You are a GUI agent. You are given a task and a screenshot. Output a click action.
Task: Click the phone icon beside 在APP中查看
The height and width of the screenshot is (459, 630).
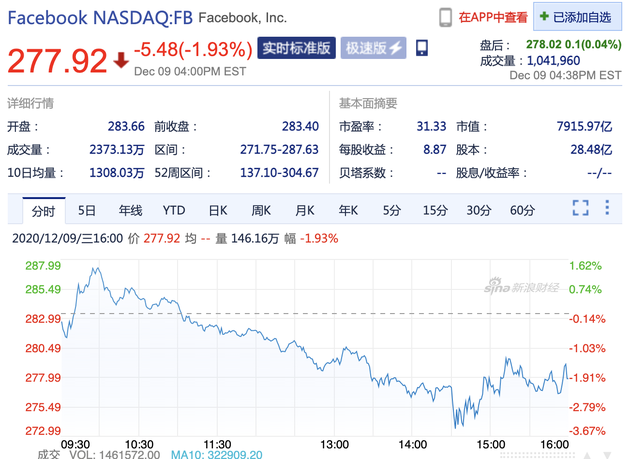pyautogui.click(x=446, y=17)
